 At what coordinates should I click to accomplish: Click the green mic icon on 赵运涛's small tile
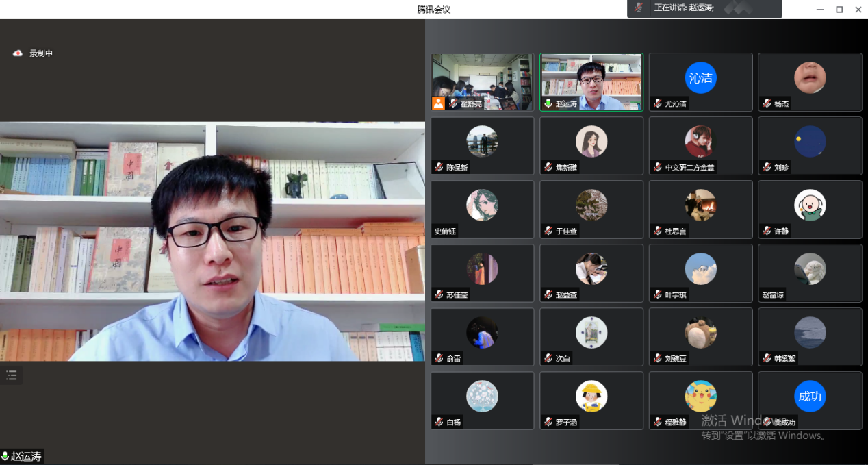[548, 103]
